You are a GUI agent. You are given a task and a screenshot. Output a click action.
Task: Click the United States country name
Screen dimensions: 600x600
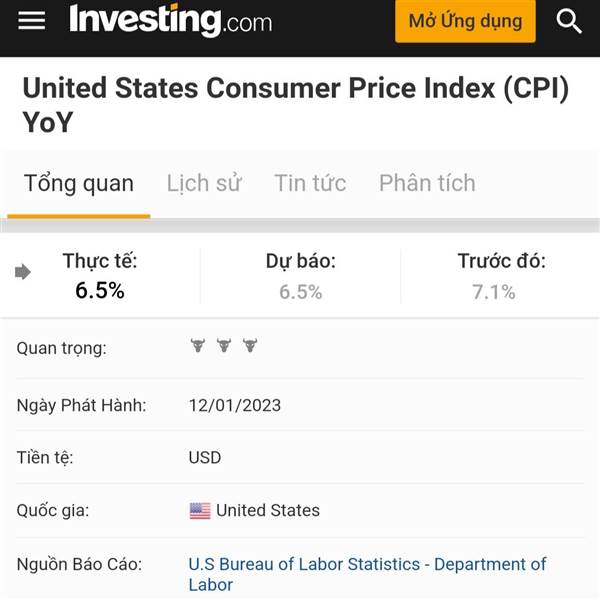coord(268,510)
